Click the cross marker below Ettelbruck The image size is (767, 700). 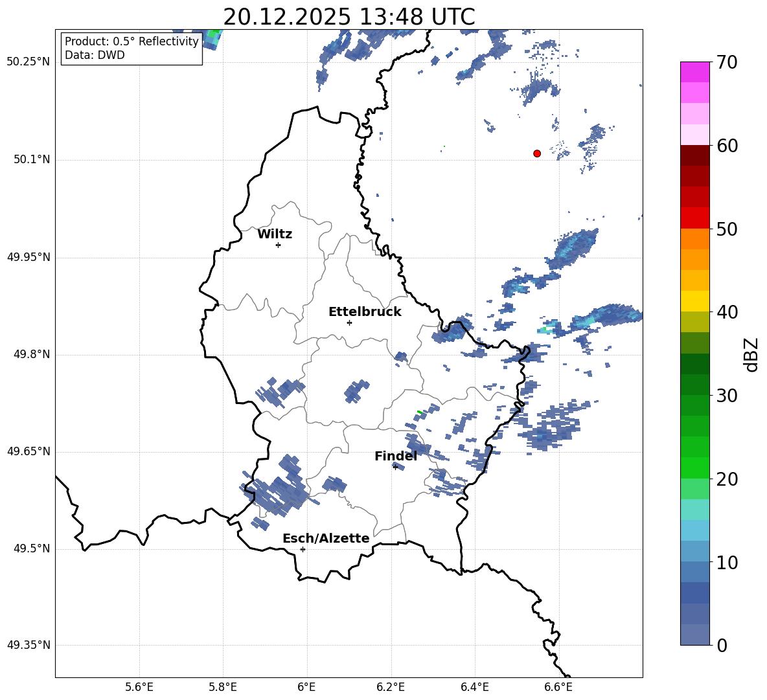(x=349, y=322)
